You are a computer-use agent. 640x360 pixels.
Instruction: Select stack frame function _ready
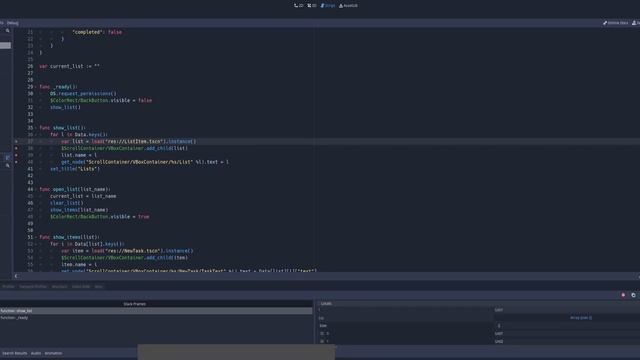(156, 318)
